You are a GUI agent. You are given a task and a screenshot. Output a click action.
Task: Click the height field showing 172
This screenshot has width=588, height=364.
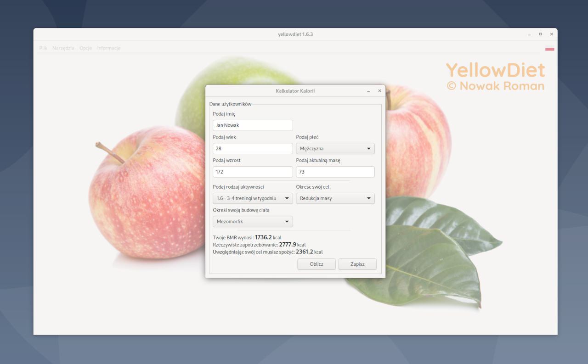[x=252, y=172]
